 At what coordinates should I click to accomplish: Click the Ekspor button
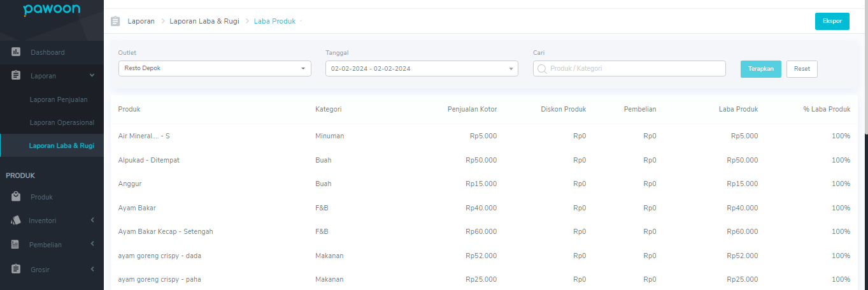[x=832, y=21]
